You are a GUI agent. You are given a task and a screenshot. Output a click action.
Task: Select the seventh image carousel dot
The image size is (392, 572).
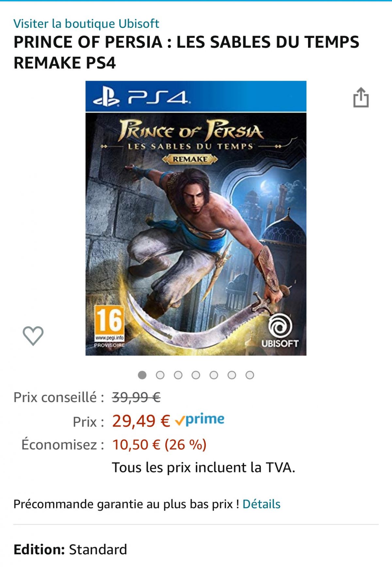pyautogui.click(x=250, y=375)
